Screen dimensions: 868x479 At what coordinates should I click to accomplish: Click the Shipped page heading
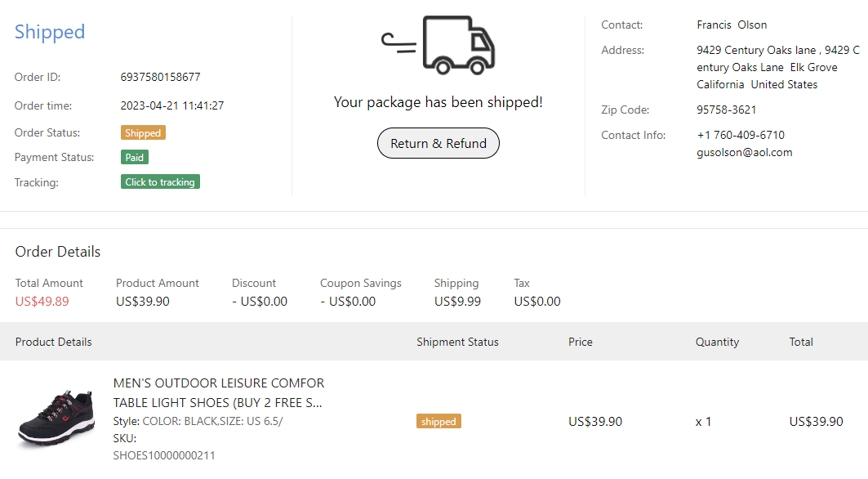[x=50, y=32]
